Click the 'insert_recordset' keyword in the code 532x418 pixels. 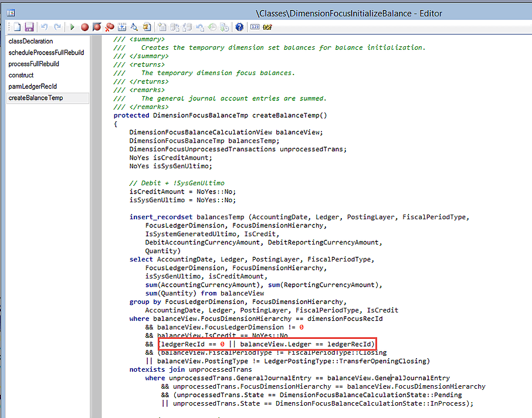[x=161, y=217]
